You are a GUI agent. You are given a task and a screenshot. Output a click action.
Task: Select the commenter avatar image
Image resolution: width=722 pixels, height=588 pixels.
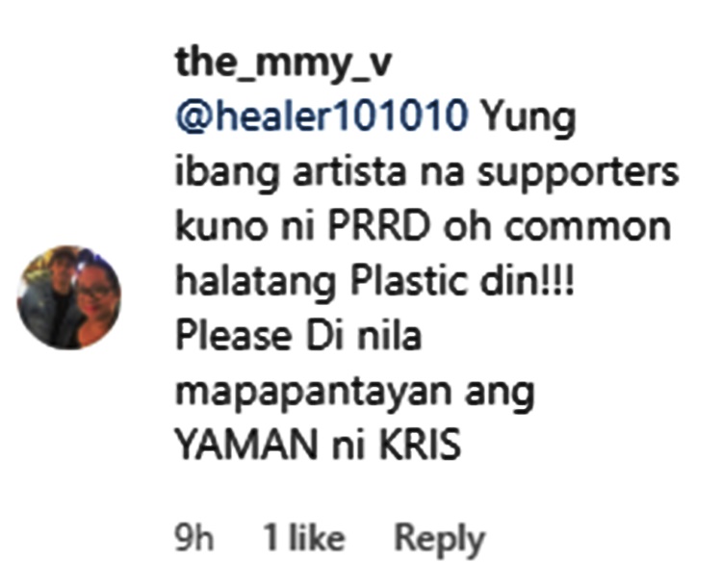point(69,297)
